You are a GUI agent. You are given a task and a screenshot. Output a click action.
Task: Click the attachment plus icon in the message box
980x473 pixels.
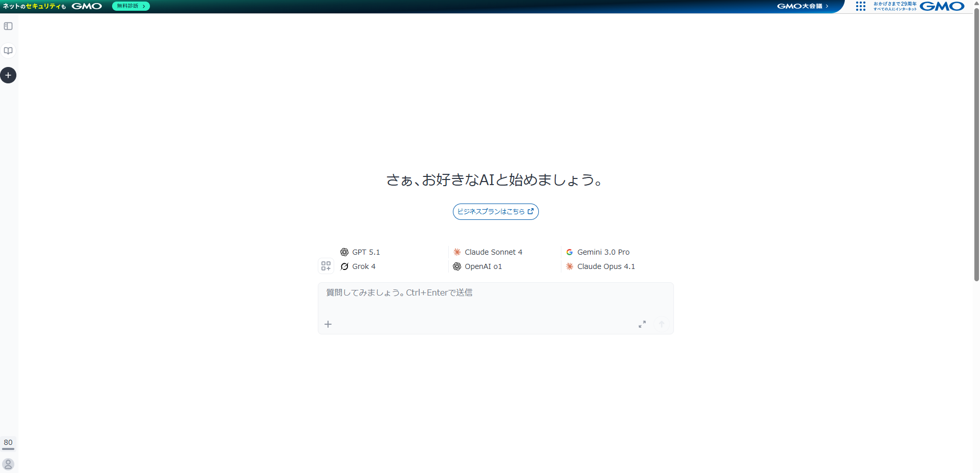click(328, 324)
